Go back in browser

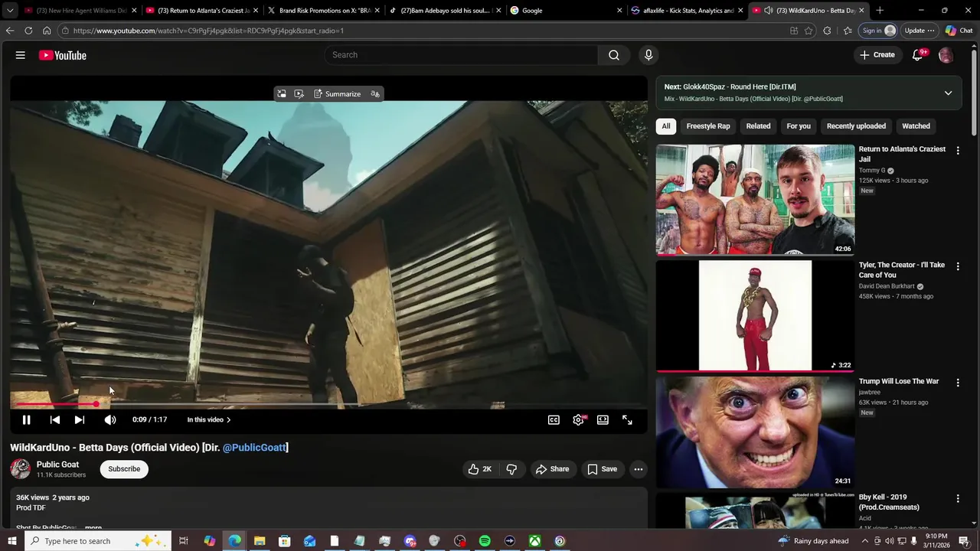point(9,31)
